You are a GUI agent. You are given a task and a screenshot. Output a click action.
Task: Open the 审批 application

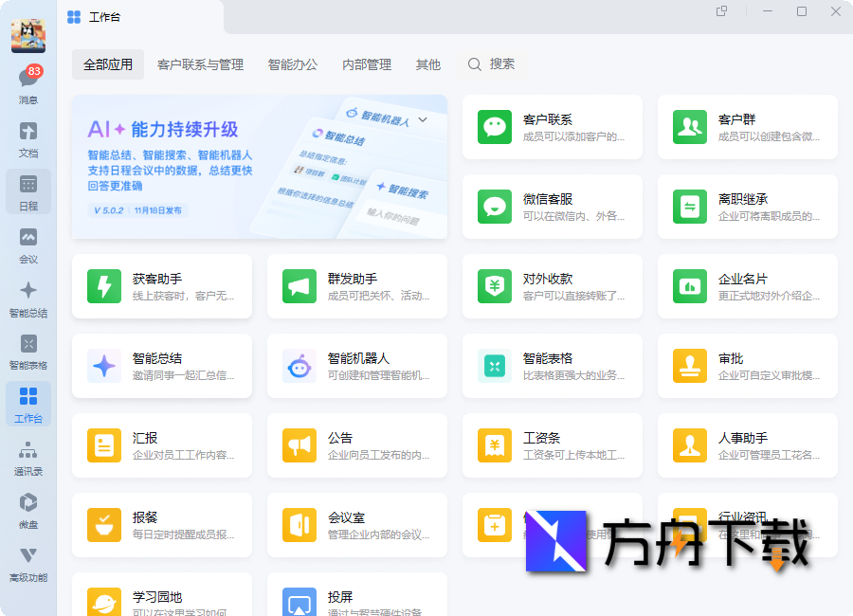[747, 365]
